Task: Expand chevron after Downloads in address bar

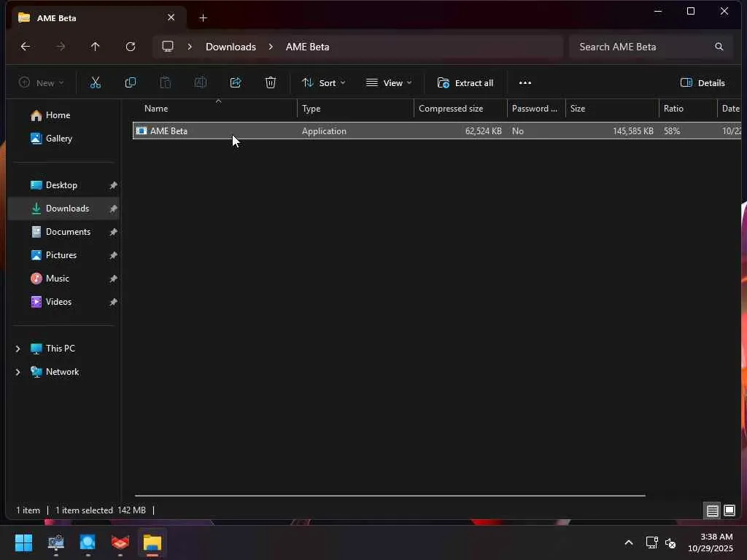Action: (271, 47)
